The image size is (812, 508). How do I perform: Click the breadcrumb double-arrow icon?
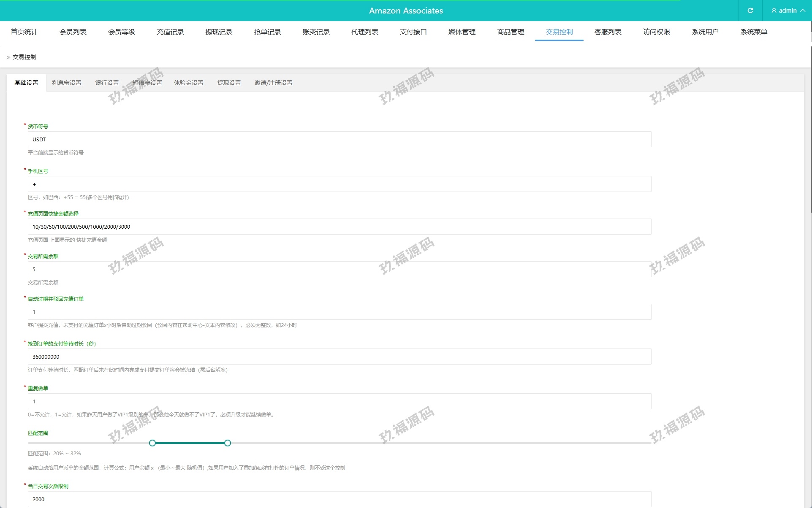click(8, 57)
